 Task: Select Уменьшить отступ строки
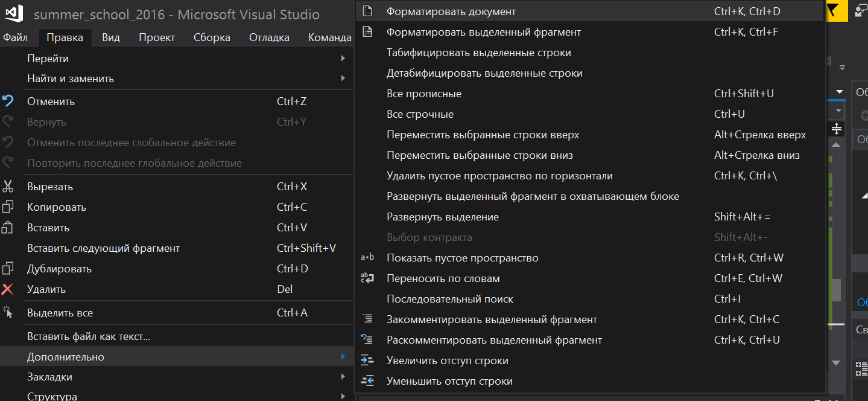tap(589, 381)
